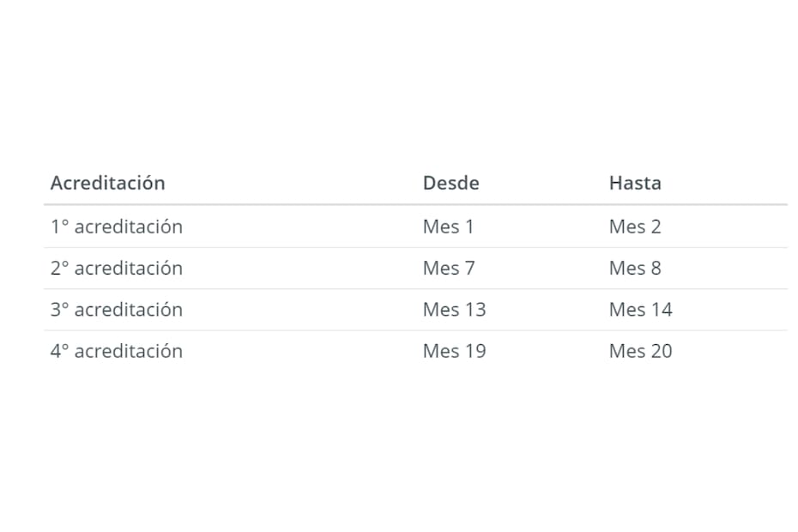Viewport: 798px width, 532px height.
Task: Click the Mes 20 cell
Action: click(641, 351)
